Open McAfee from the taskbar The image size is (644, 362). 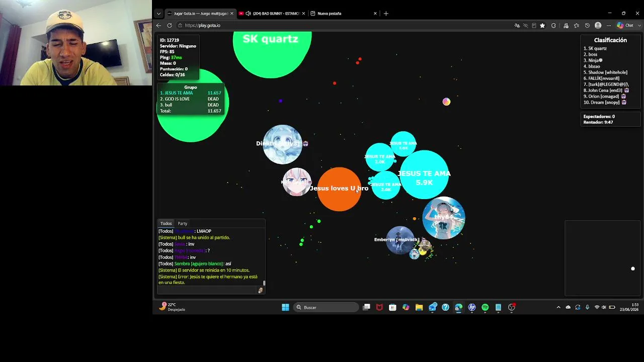379,307
